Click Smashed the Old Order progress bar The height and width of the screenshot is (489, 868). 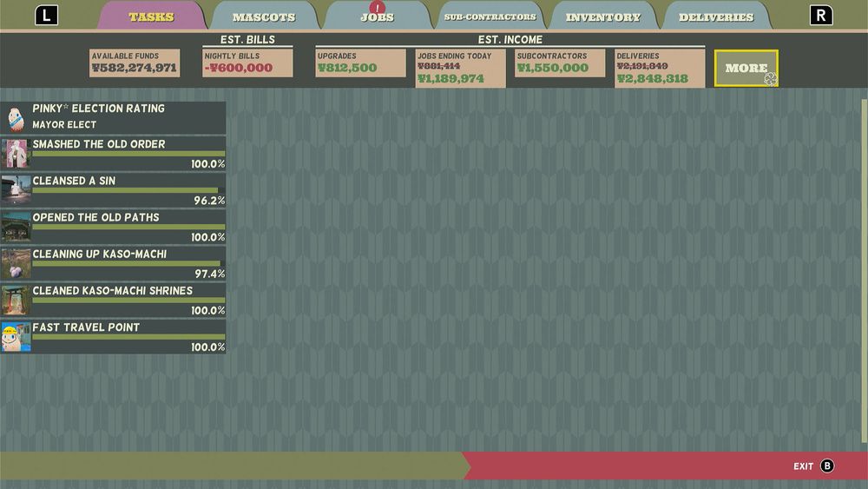tap(128, 154)
